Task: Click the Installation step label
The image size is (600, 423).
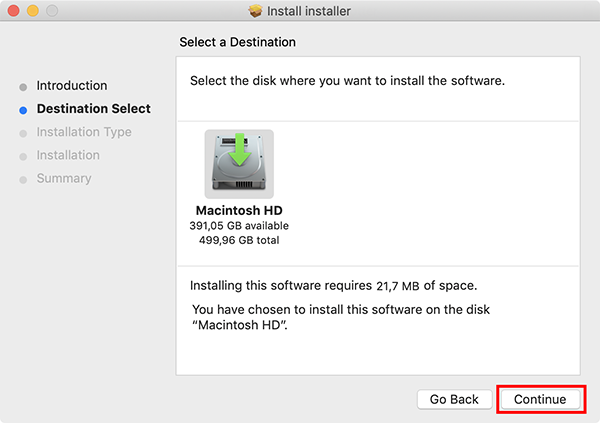Action: tap(68, 155)
